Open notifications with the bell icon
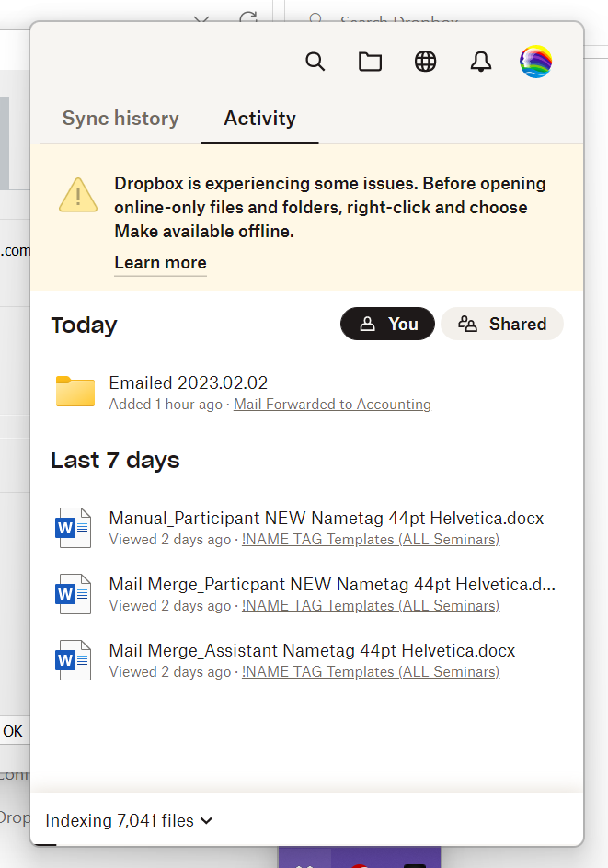The height and width of the screenshot is (868, 608). (480, 62)
